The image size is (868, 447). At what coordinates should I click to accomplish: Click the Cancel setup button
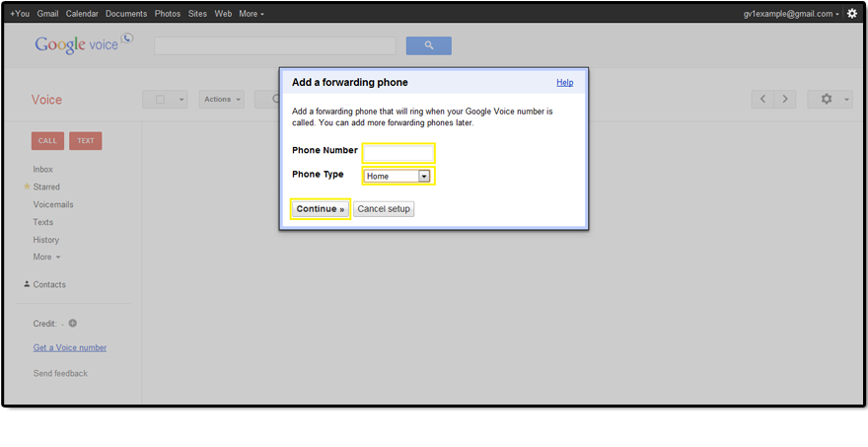(384, 209)
